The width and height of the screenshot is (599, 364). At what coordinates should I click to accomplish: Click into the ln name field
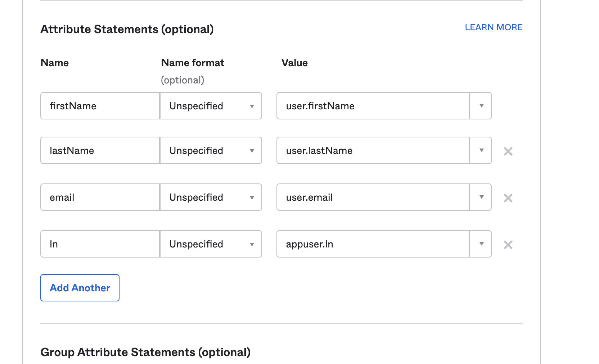coord(100,244)
